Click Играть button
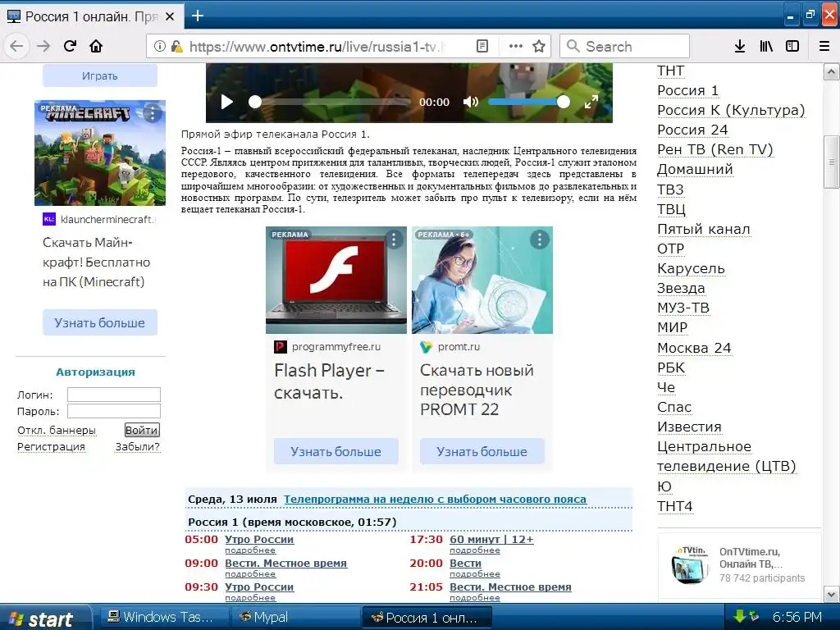Screen dimensions: 840x630 [x=99, y=75]
